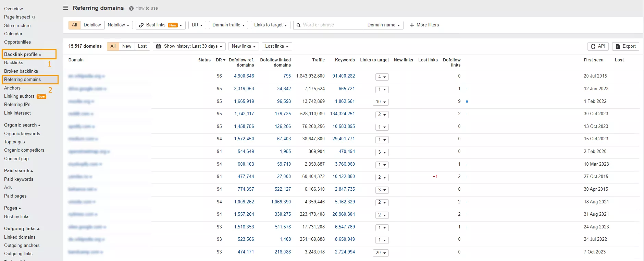Click the blue dofollow links bar for value 9
This screenshot has height=261, width=644.
pos(467,102)
